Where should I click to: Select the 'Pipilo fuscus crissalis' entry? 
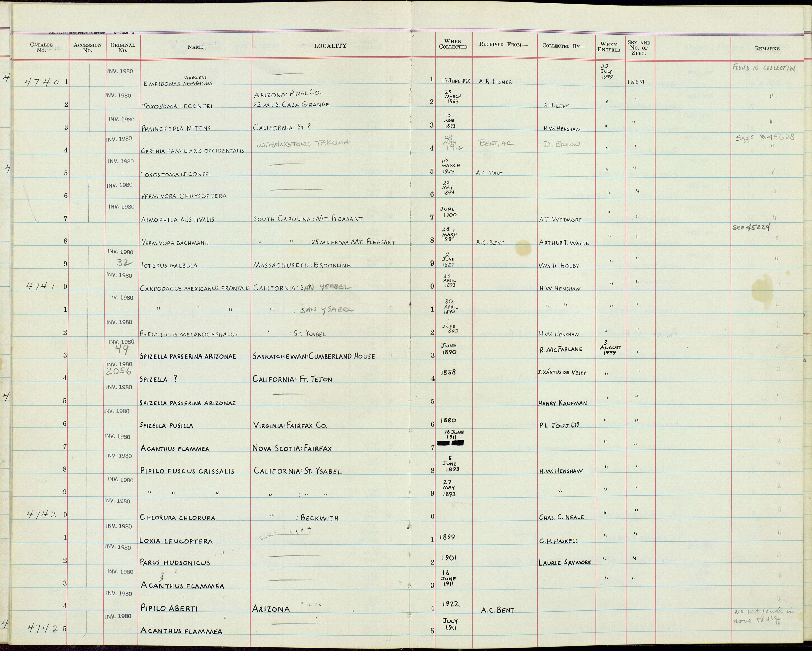[187, 471]
